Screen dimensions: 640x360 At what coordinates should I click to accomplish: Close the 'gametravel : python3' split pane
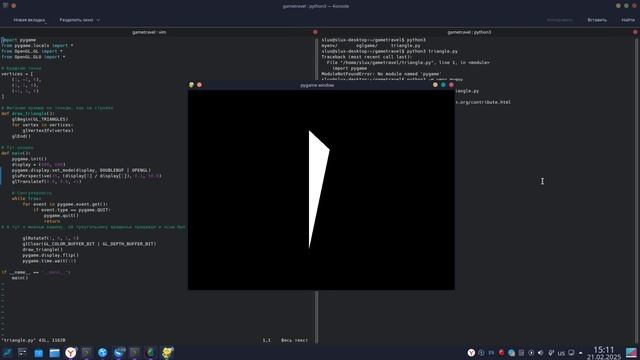[636, 32]
